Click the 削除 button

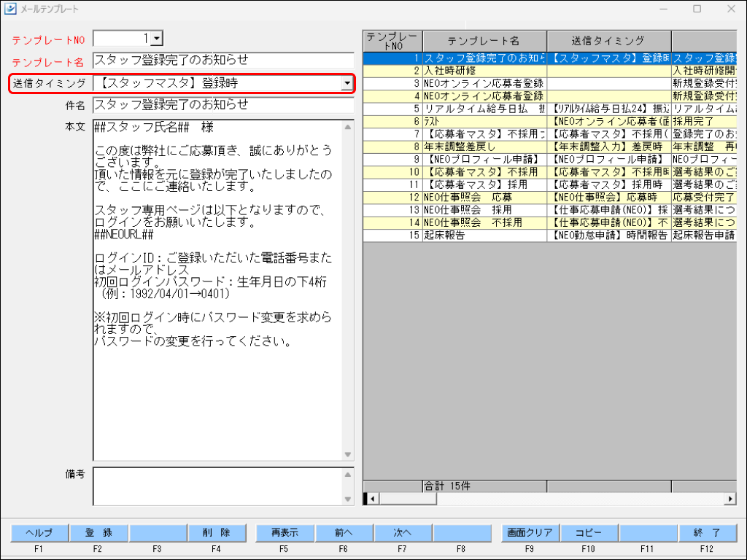pos(217,533)
